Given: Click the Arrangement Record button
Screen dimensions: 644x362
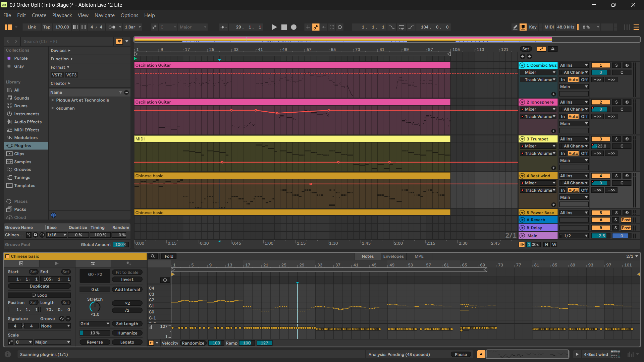Looking at the screenshot, I should pyautogui.click(x=293, y=27).
